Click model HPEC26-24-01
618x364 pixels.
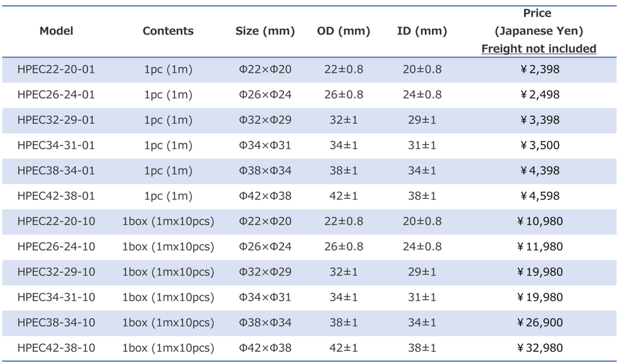coord(57,95)
